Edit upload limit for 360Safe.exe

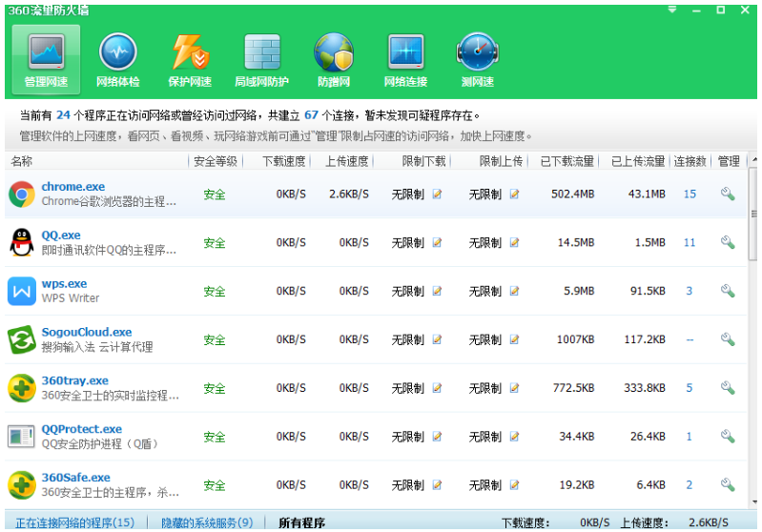tap(514, 484)
